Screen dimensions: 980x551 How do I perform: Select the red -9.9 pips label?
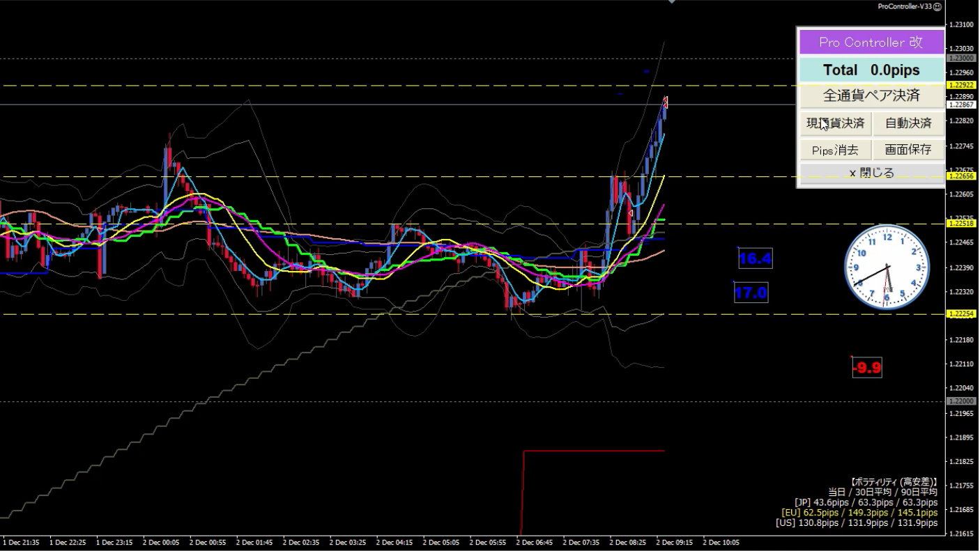click(x=867, y=368)
